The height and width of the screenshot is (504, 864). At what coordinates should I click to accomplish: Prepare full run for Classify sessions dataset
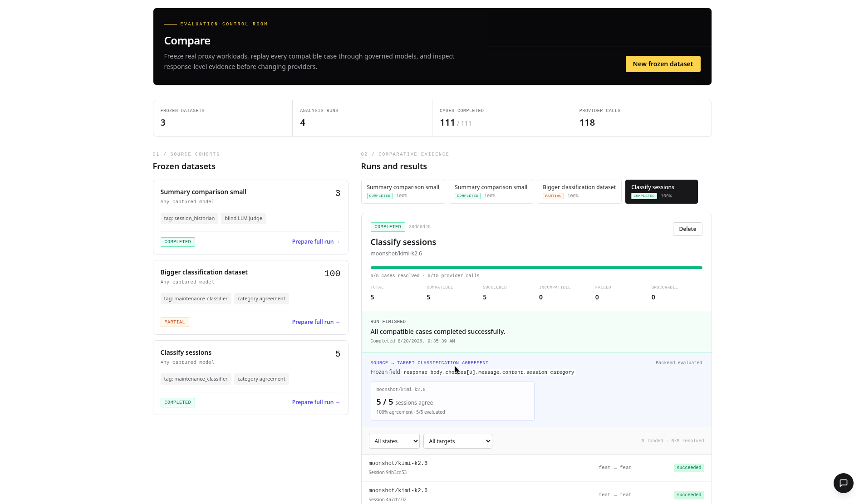point(316,402)
